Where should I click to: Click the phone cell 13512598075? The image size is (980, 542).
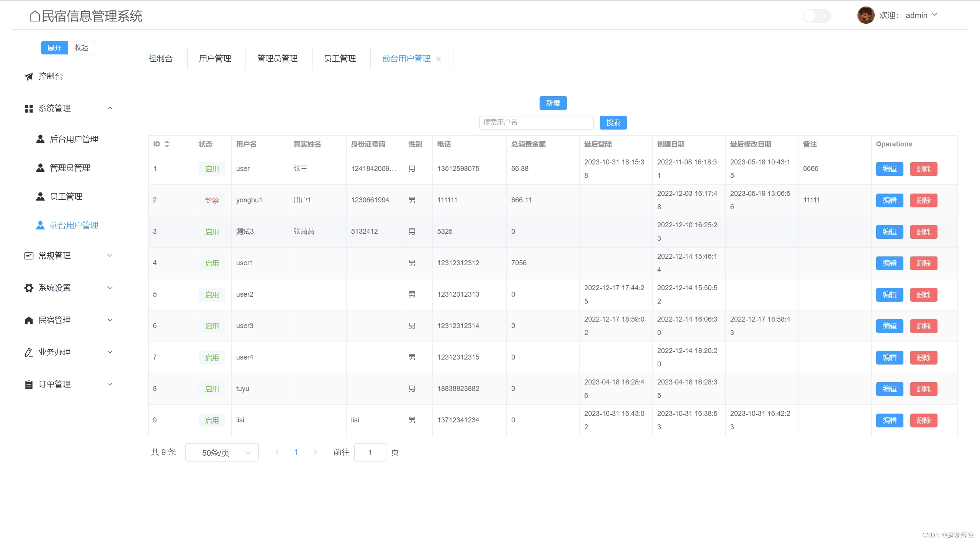(458, 169)
